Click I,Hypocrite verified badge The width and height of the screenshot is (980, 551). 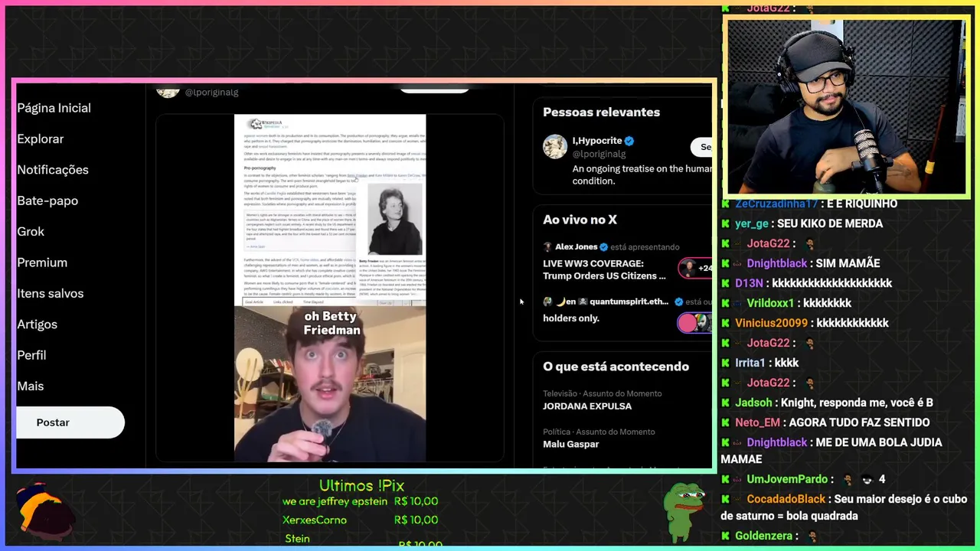(x=629, y=141)
